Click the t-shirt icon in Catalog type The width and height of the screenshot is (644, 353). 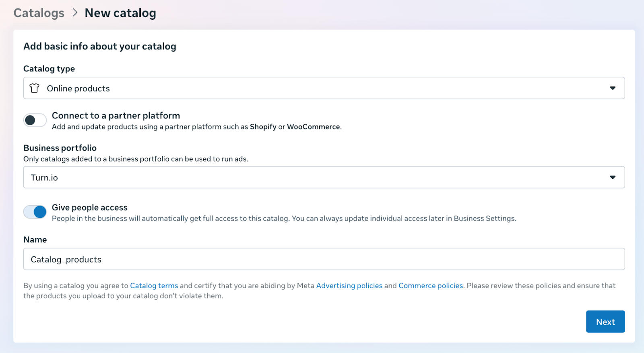click(35, 88)
